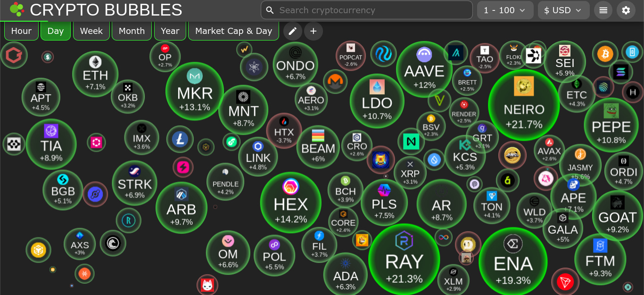Select the Cosmos atom bubble icon

pyautogui.click(x=254, y=67)
